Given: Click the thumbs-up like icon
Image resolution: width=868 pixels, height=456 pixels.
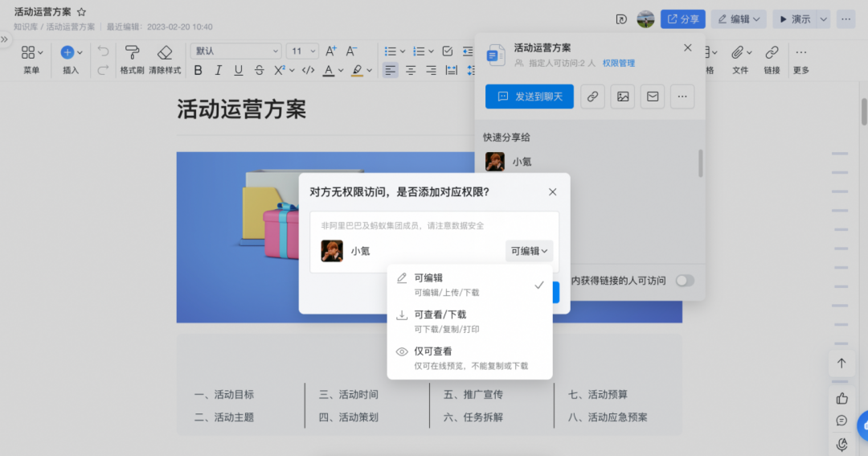Looking at the screenshot, I should (x=841, y=398).
